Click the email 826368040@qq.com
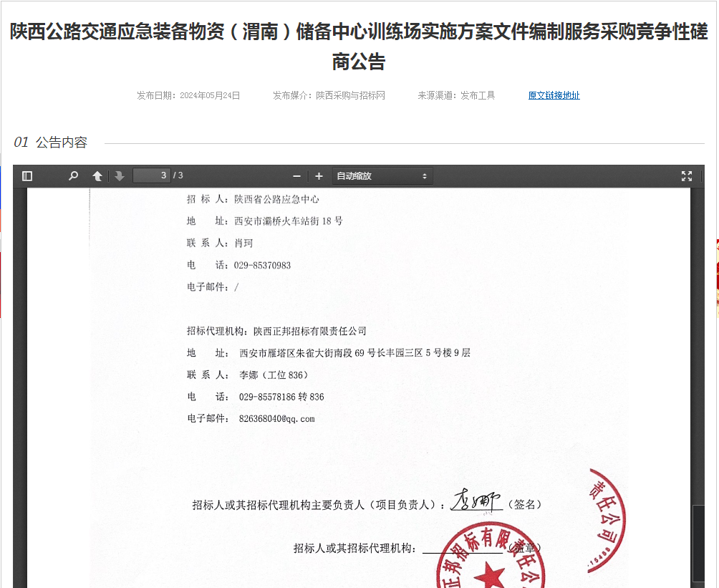This screenshot has height=588, width=719. click(276, 419)
